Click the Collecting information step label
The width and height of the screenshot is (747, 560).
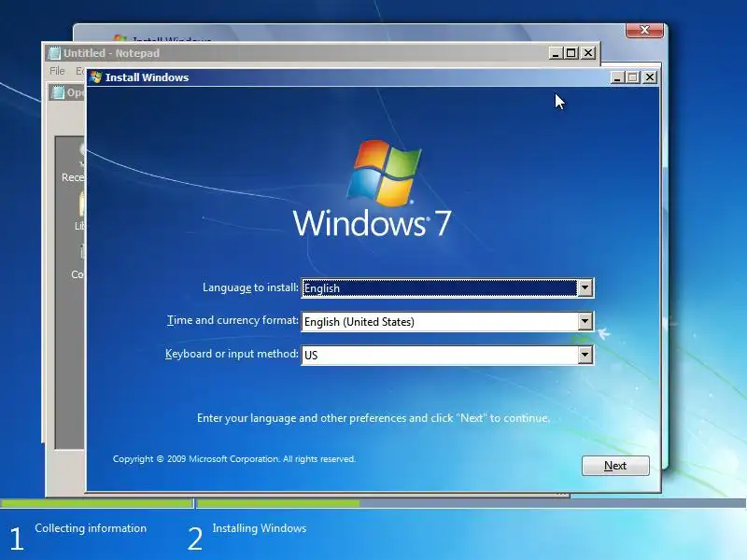[91, 528]
